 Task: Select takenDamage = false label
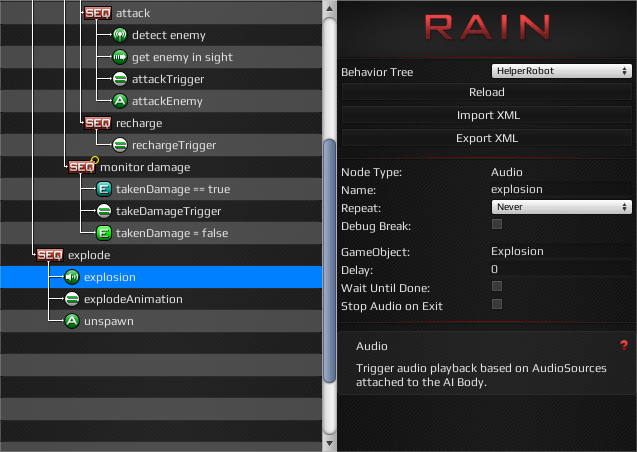[x=172, y=233]
